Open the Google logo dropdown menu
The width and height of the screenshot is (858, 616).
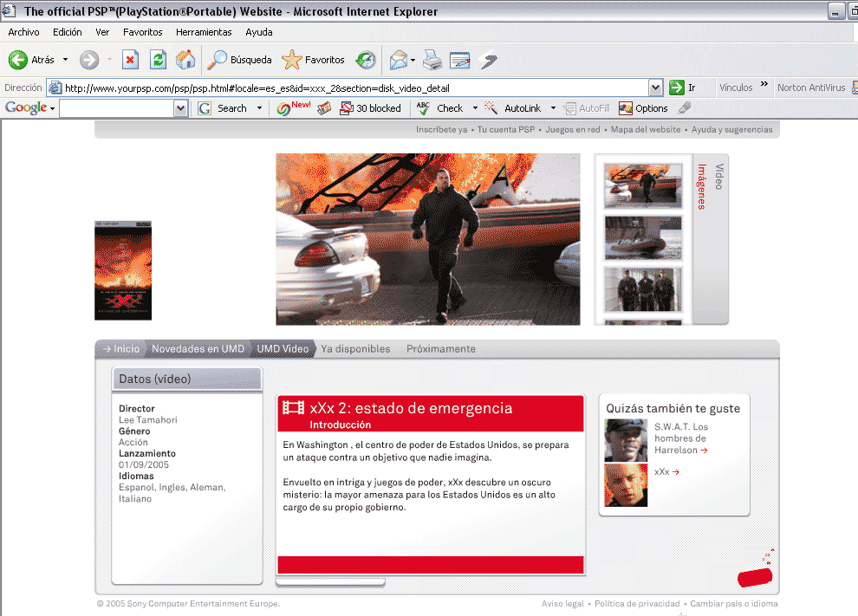[x=29, y=107]
